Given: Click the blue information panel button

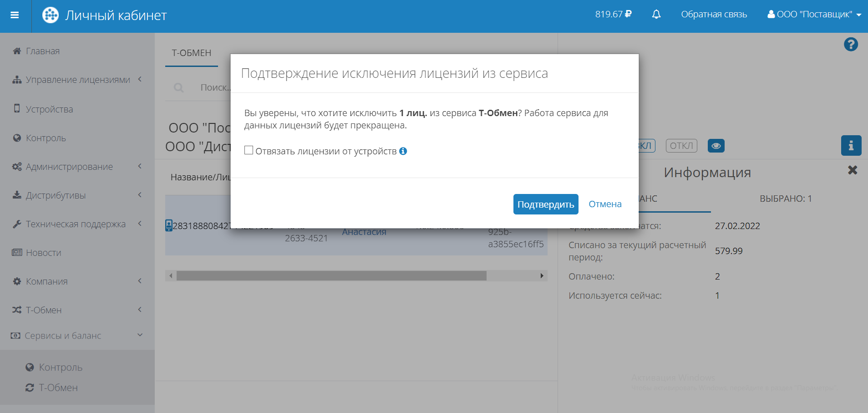Looking at the screenshot, I should (851, 146).
